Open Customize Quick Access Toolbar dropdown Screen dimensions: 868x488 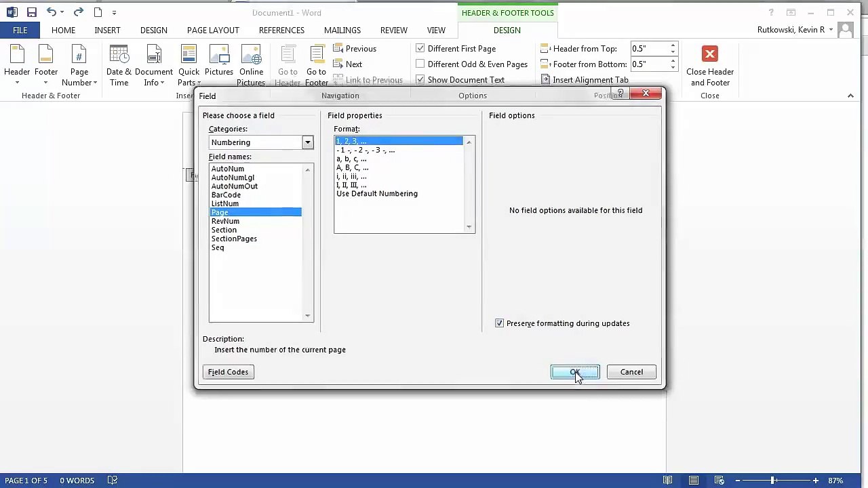pyautogui.click(x=114, y=13)
